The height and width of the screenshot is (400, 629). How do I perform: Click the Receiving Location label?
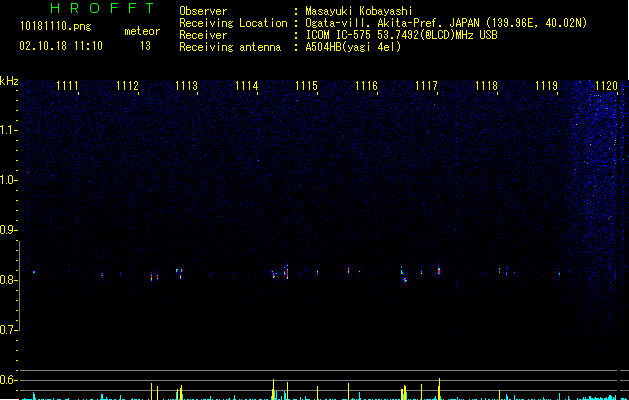click(x=233, y=23)
